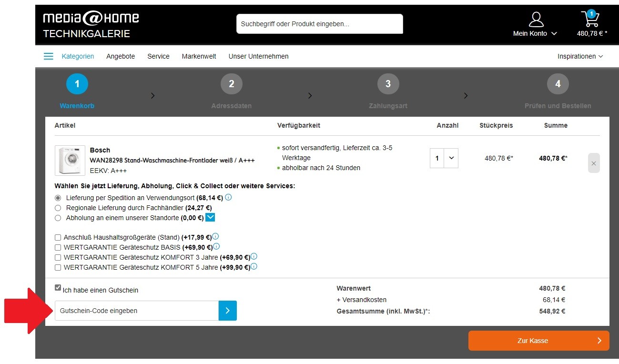Screen dimensions: 619x364
Task: Open the Markenwelt menu item
Action: [x=199, y=56]
